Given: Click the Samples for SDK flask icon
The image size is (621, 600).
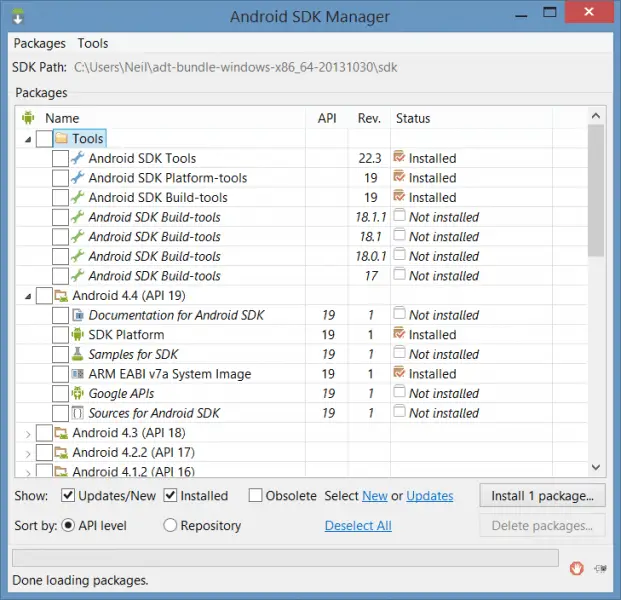Looking at the screenshot, I should [x=77, y=354].
